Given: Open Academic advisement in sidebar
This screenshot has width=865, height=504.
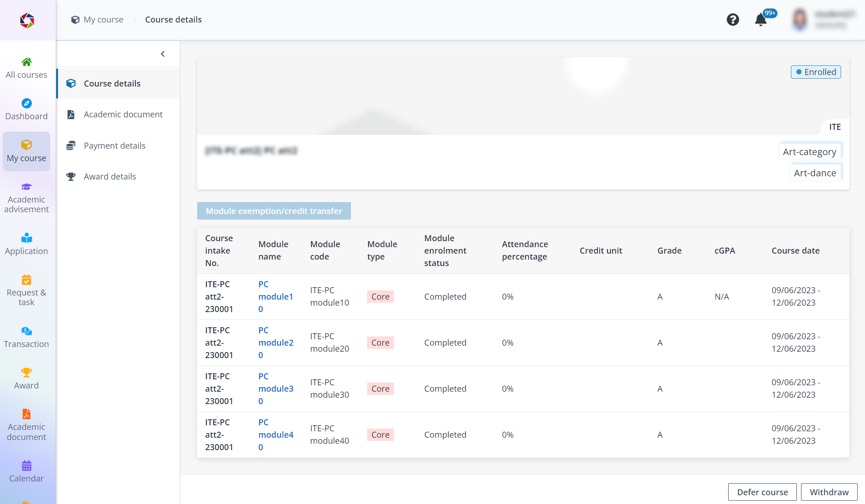Looking at the screenshot, I should [x=26, y=198].
